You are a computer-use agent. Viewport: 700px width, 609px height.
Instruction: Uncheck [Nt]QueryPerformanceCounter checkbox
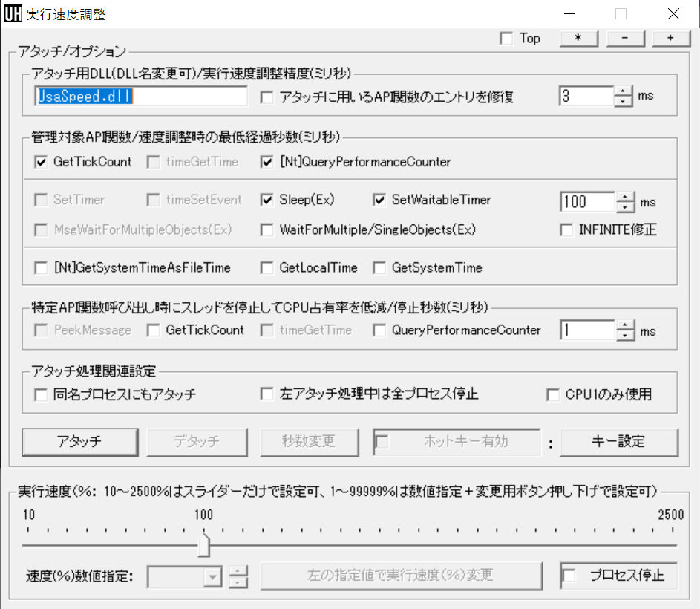[x=267, y=162]
